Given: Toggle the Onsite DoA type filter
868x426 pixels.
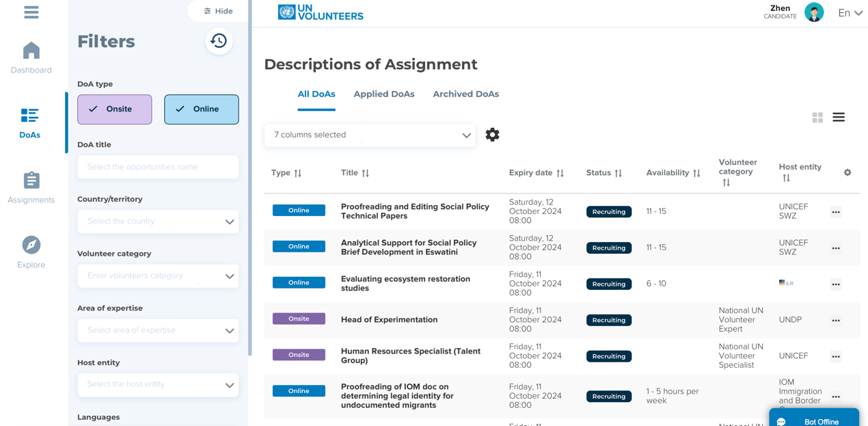Looking at the screenshot, I should tap(115, 109).
